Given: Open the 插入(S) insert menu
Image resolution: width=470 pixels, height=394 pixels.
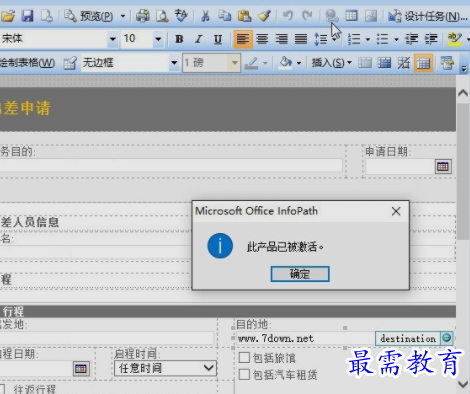Looking at the screenshot, I should pyautogui.click(x=332, y=62).
